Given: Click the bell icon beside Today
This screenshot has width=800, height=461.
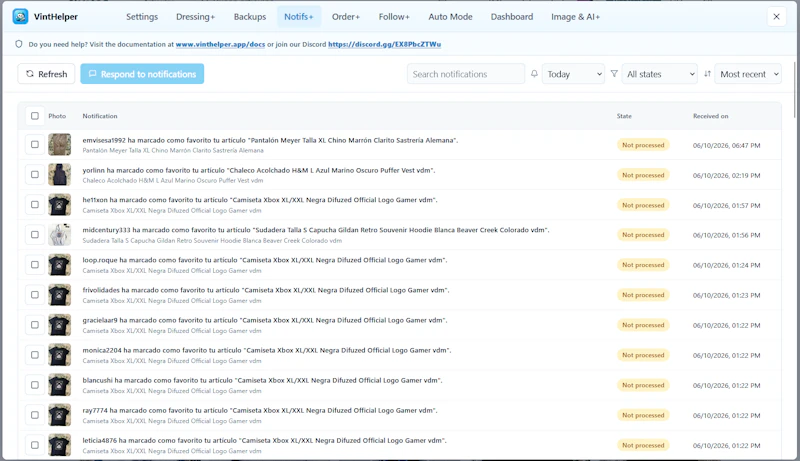Looking at the screenshot, I should point(534,74).
